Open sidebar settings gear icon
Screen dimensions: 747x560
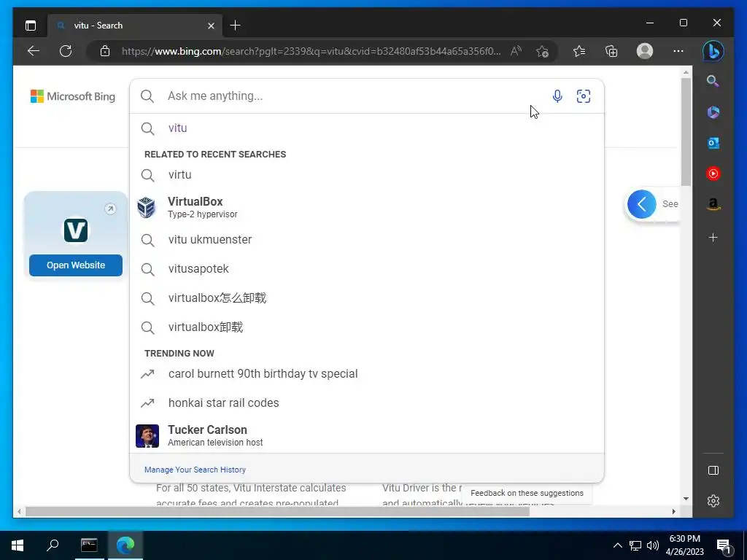pyautogui.click(x=713, y=501)
